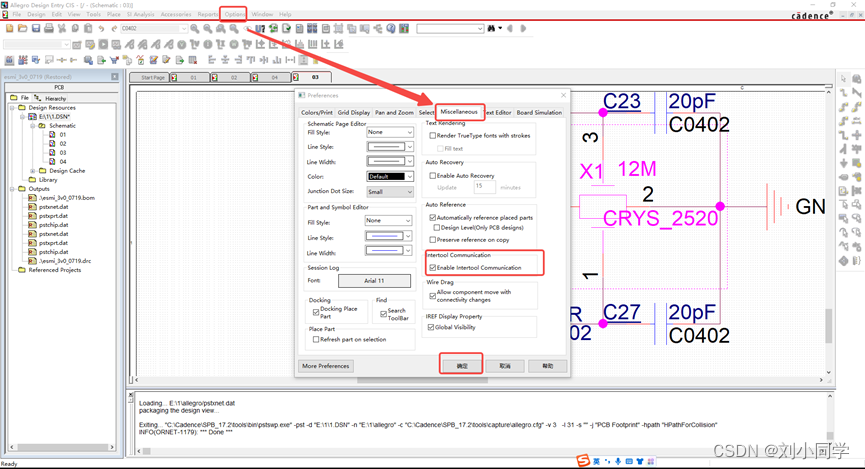Image resolution: width=865 pixels, height=469 pixels.
Task: Click the Open folder icon in toolbar
Action: coord(23,29)
